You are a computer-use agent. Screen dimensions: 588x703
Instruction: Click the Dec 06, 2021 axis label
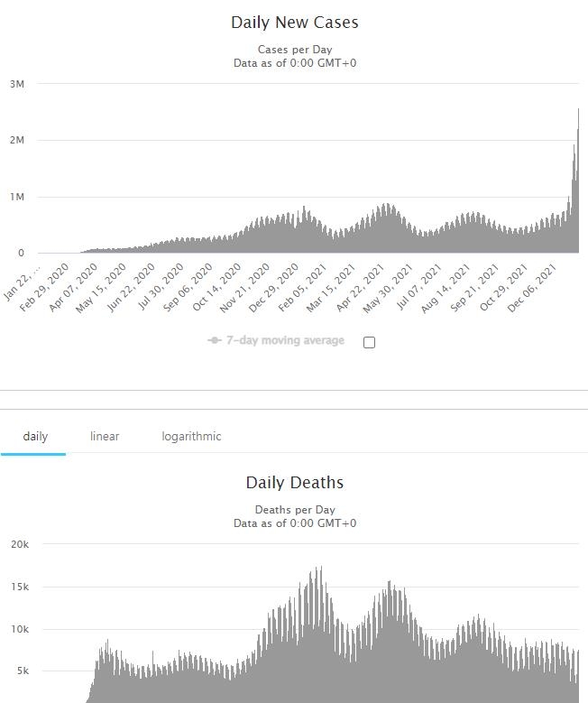532,288
